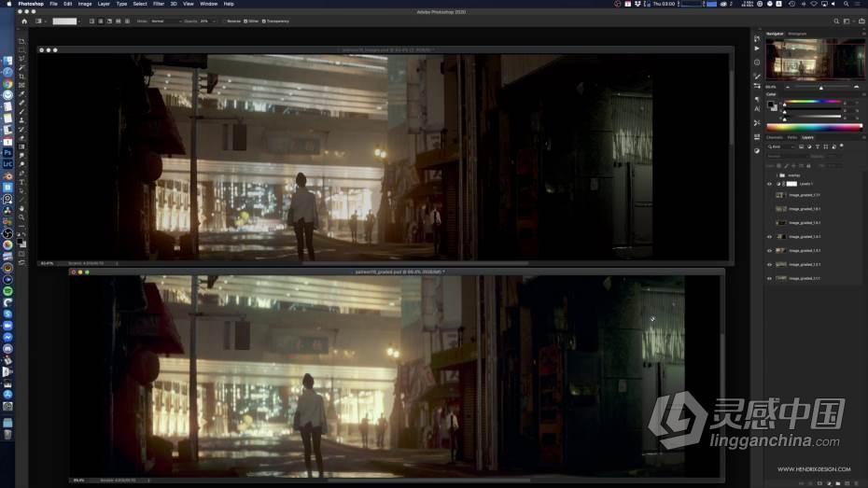Launch Lightroom Classic from the Dock
Screen dimensions: 868x488
(x=7, y=164)
